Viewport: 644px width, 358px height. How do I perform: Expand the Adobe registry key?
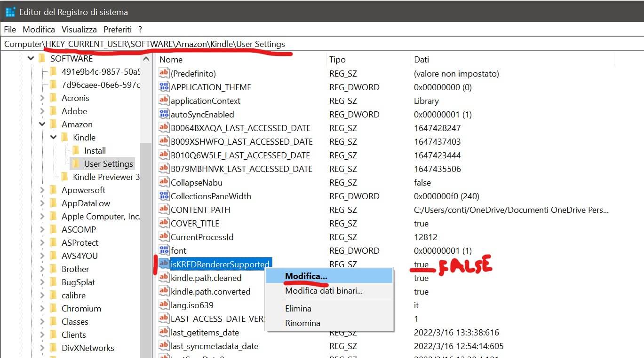pos(42,111)
